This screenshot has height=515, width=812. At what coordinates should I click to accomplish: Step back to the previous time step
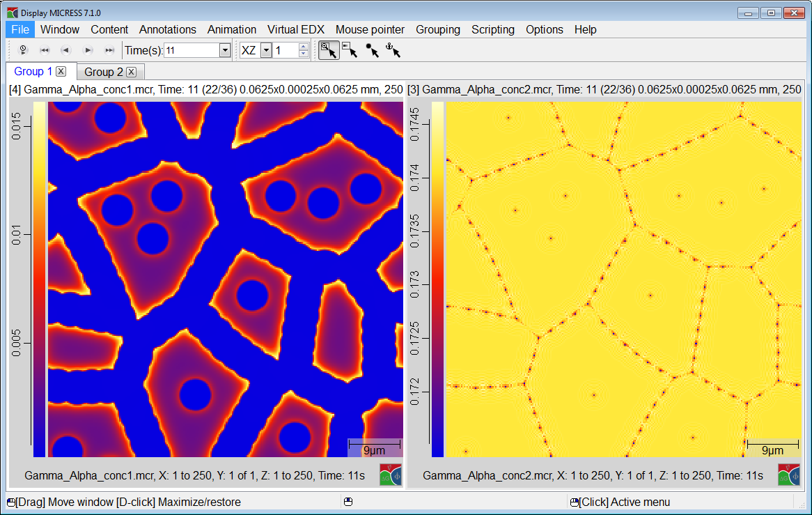(x=66, y=50)
